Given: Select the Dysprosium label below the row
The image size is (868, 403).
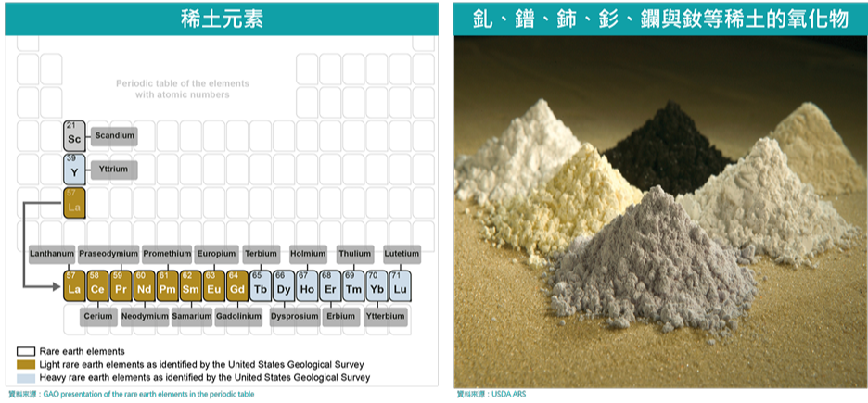Looking at the screenshot, I should click(294, 316).
